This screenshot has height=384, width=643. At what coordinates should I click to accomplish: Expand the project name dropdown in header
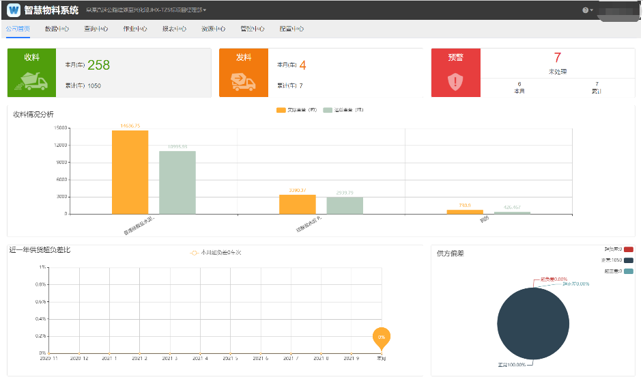146,10
